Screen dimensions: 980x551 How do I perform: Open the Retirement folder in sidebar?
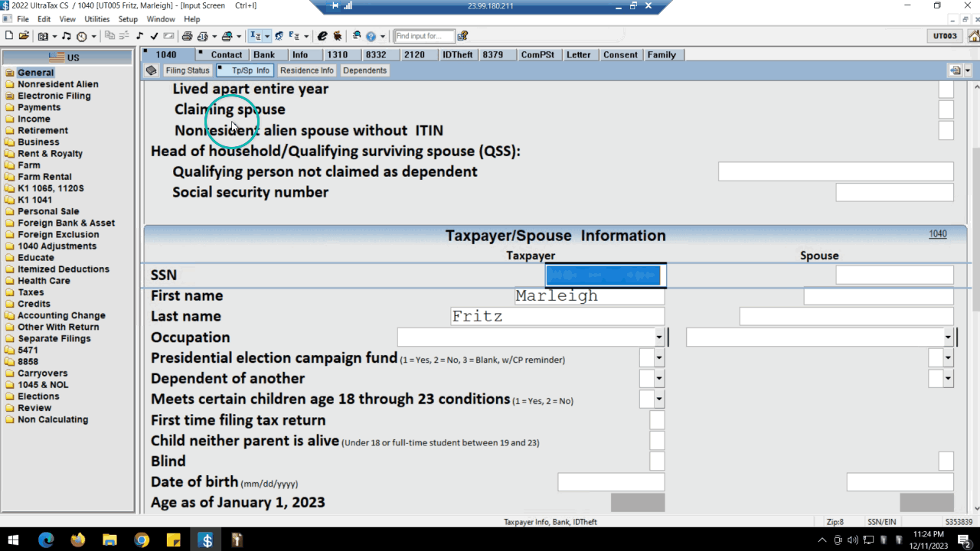[43, 130]
